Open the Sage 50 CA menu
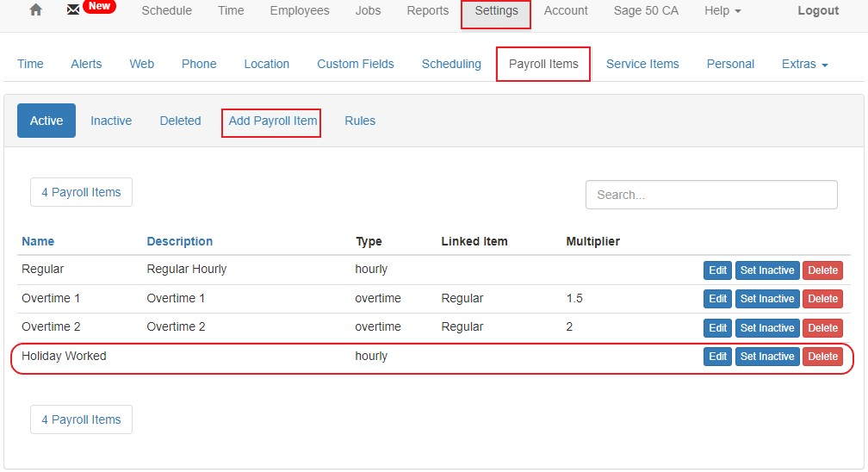This screenshot has height=472, width=868. [646, 10]
